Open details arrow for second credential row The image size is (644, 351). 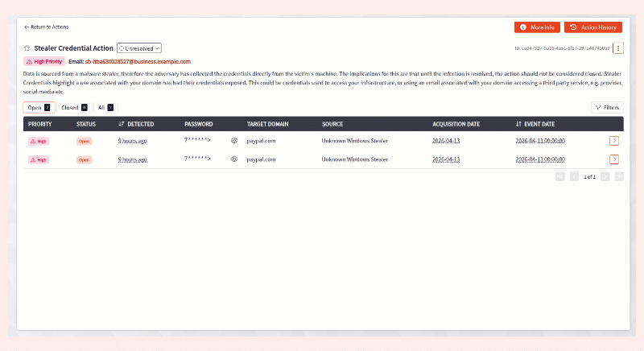tap(615, 159)
